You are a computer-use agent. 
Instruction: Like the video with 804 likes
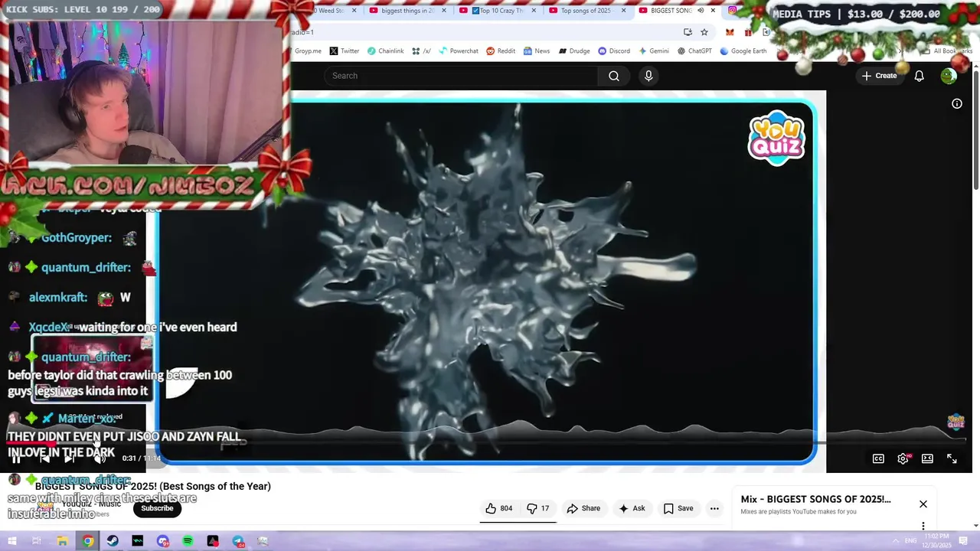point(499,508)
